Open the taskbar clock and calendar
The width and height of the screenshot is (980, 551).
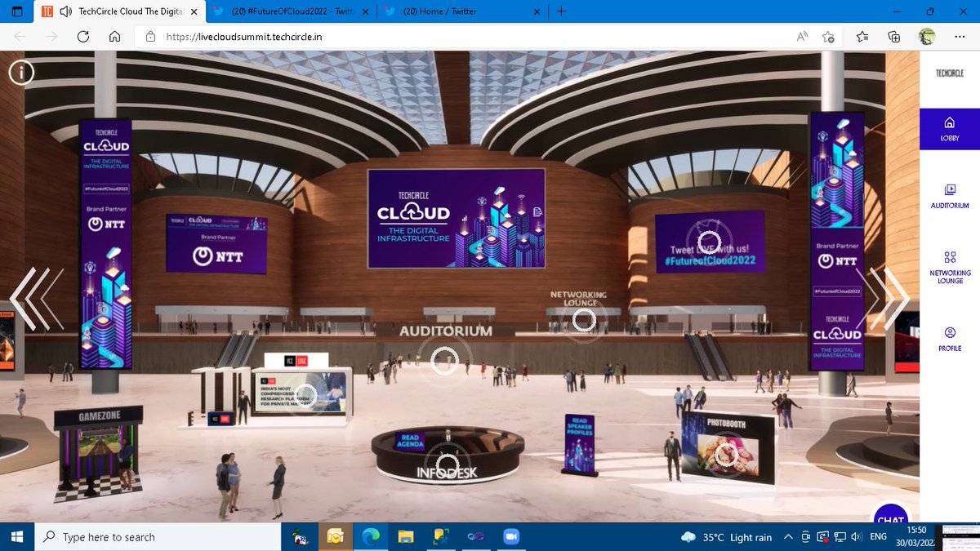pyautogui.click(x=916, y=536)
